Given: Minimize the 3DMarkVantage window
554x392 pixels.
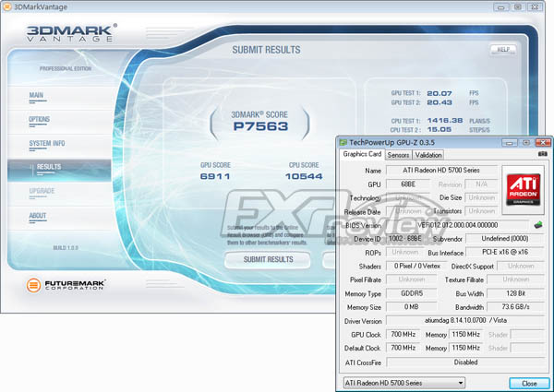Looking at the screenshot, I should [x=501, y=7].
